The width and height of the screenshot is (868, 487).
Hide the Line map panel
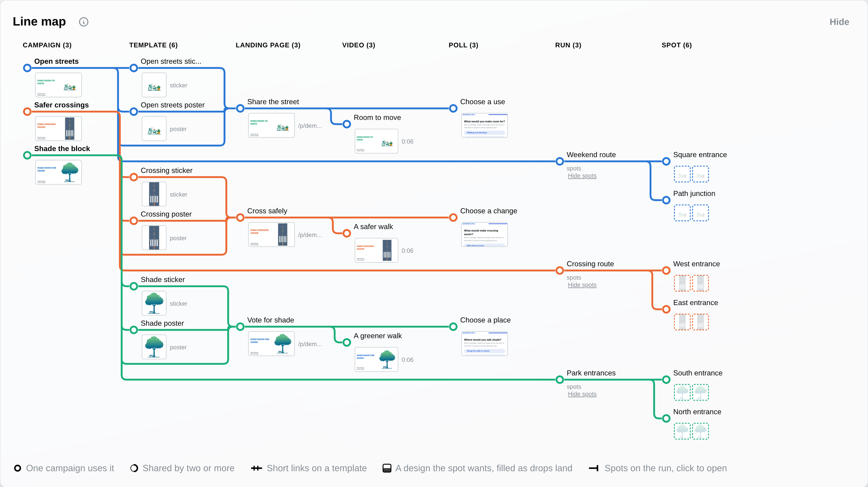point(839,22)
